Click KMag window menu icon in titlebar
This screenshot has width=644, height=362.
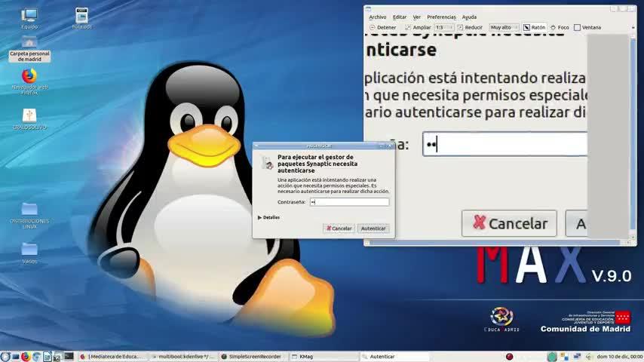click(369, 8)
